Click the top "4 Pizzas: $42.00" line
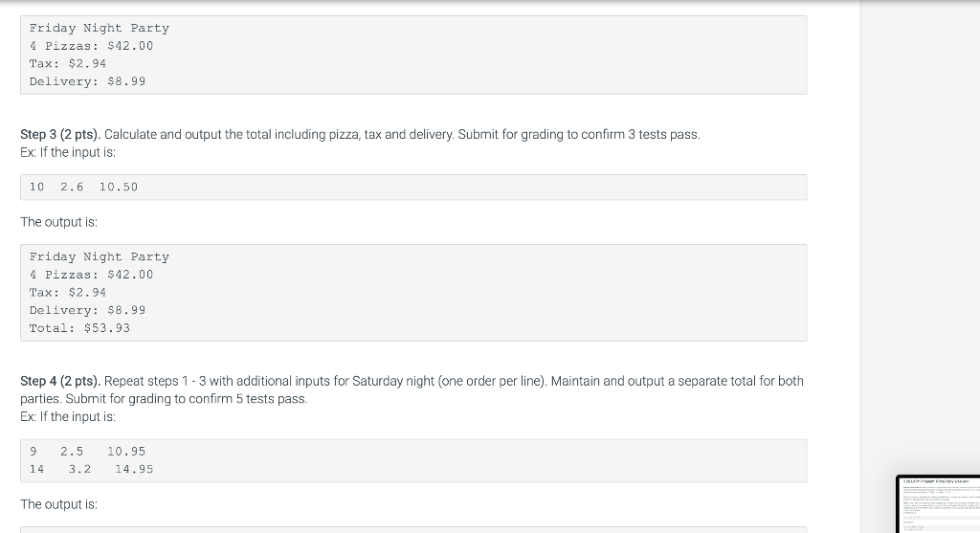This screenshot has width=980, height=533. pos(91,46)
